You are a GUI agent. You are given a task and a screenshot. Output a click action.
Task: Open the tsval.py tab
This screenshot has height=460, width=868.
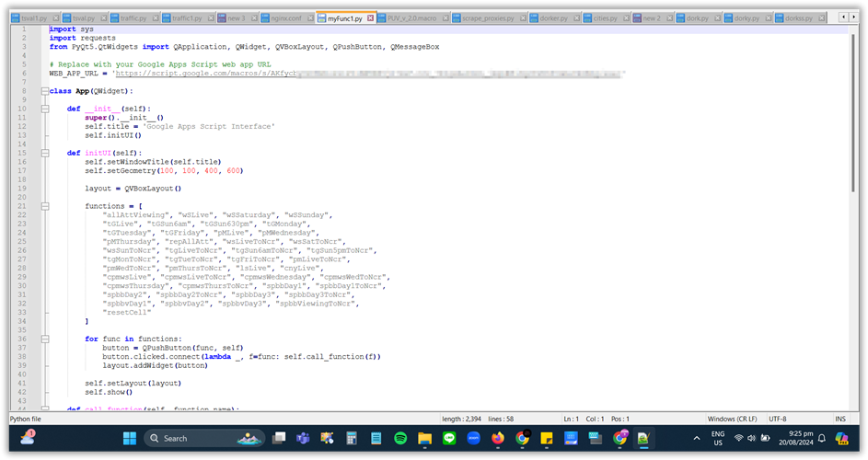(x=84, y=18)
